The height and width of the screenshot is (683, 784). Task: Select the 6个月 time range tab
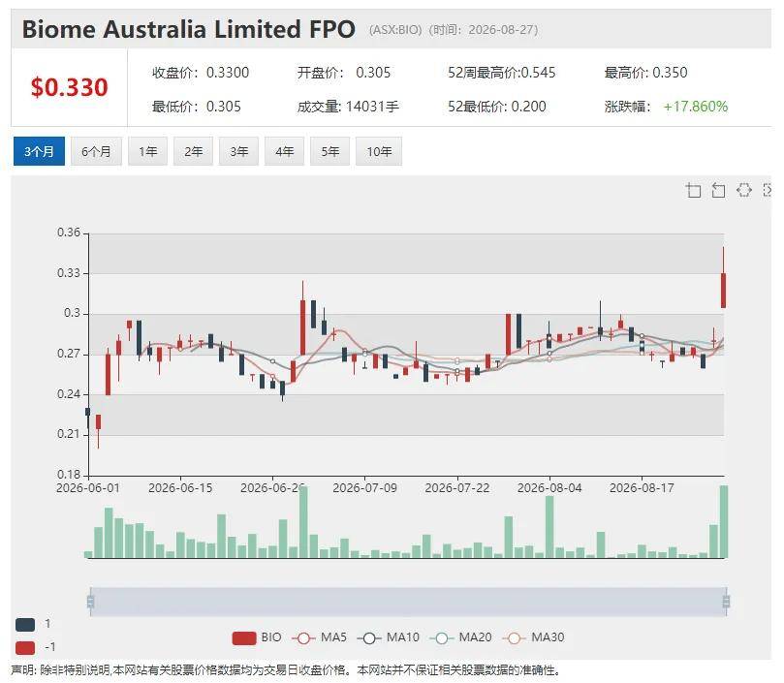click(96, 151)
